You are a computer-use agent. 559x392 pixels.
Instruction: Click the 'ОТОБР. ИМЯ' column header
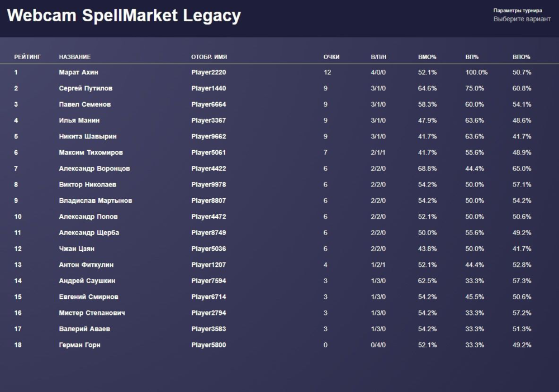coord(209,57)
